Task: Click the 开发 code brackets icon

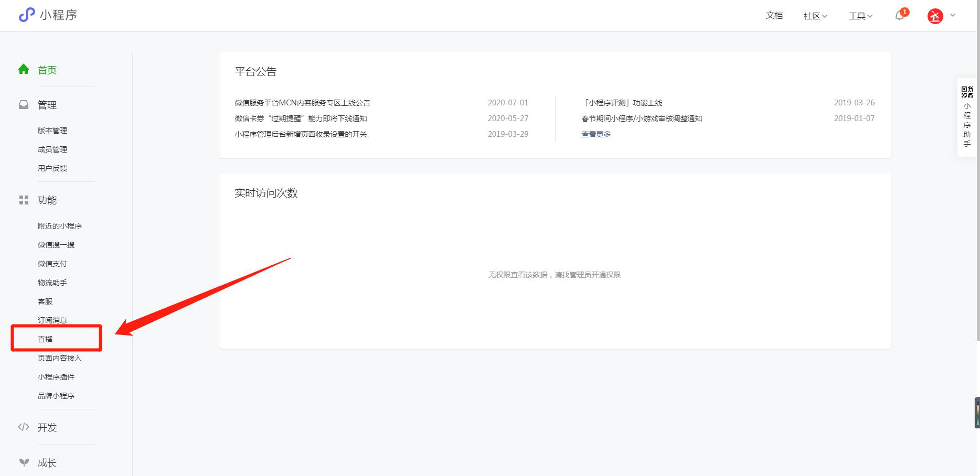Action: tap(24, 427)
